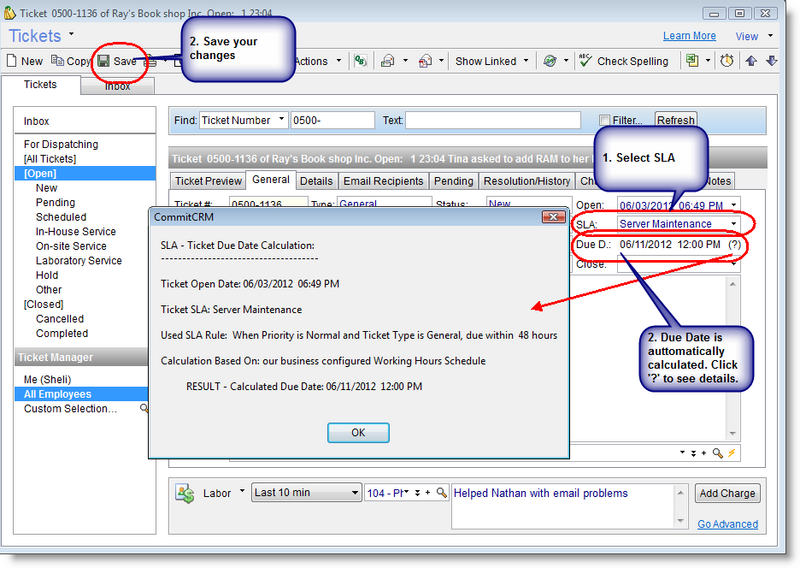Click the lightning bolt icon under the description
Image resolution: width=800 pixels, height=568 pixels.
pos(732,453)
